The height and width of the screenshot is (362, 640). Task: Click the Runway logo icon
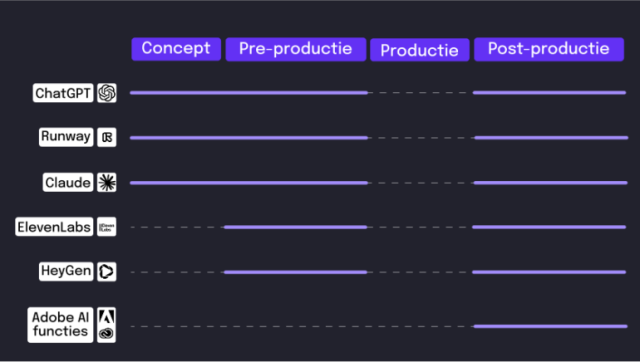tap(107, 137)
